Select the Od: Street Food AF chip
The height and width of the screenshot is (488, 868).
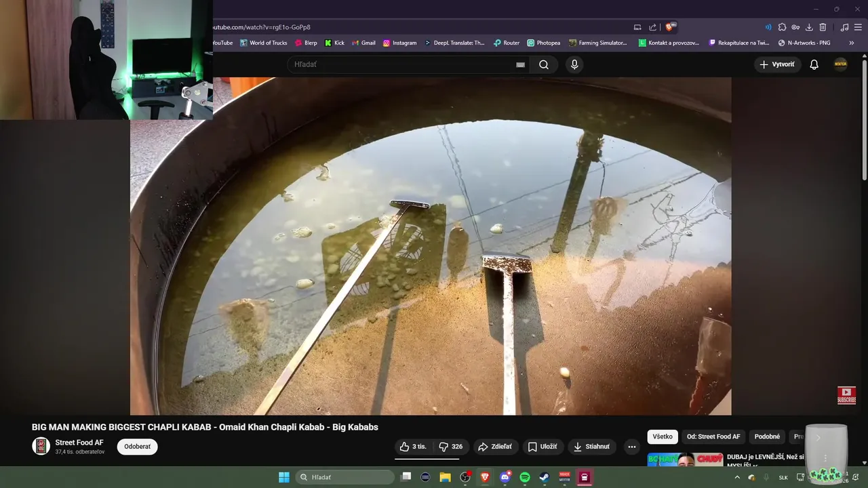[x=713, y=436]
